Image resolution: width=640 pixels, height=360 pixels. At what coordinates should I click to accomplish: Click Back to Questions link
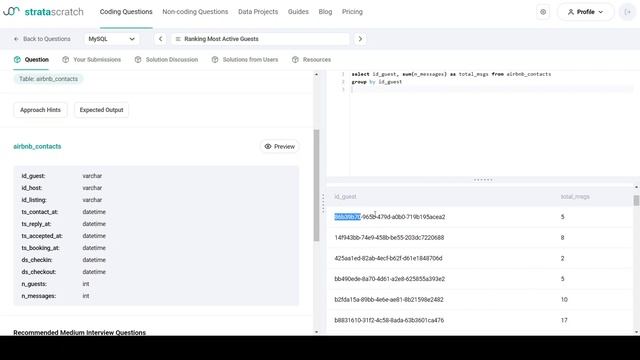[42, 39]
